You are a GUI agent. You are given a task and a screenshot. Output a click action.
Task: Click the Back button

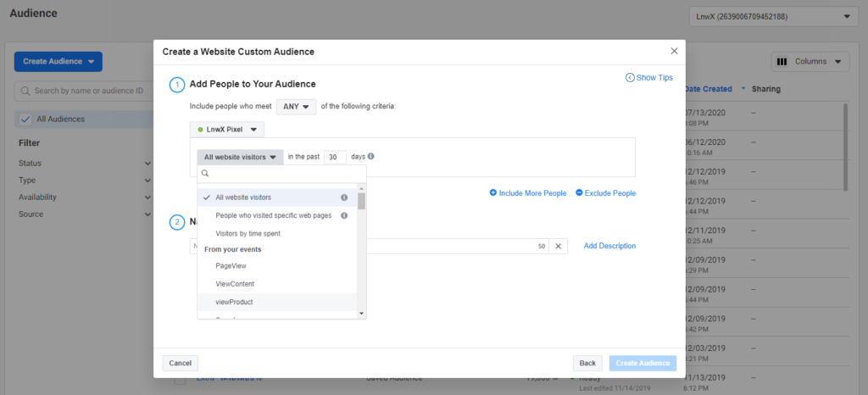click(x=587, y=363)
